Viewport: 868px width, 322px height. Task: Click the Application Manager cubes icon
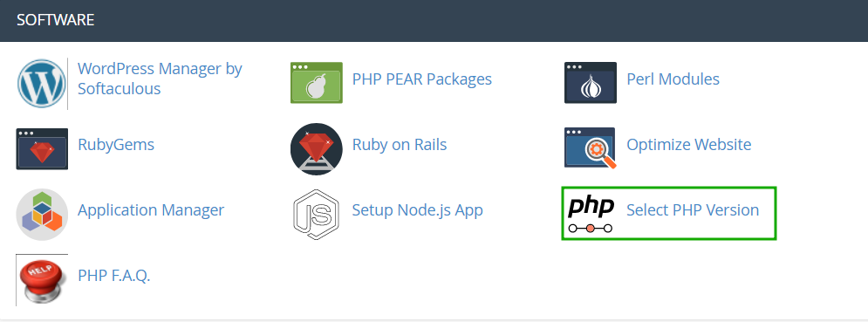(x=42, y=214)
